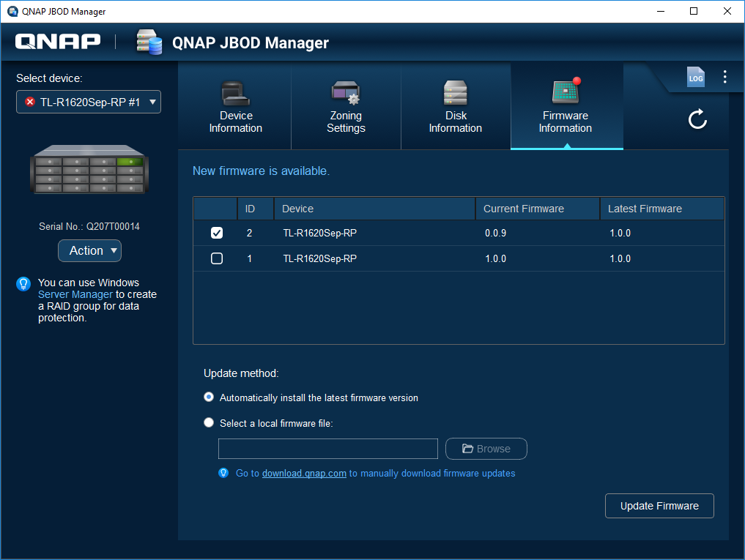The width and height of the screenshot is (745, 560).
Task: Click the Zoning Settings icon
Action: 345,93
